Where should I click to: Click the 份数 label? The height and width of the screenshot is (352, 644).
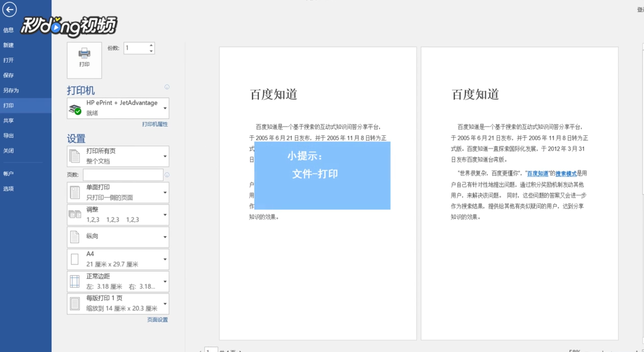point(113,48)
